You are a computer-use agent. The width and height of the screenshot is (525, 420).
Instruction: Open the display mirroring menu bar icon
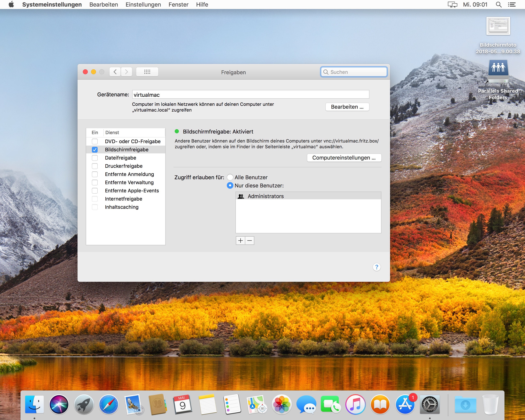[x=452, y=5]
